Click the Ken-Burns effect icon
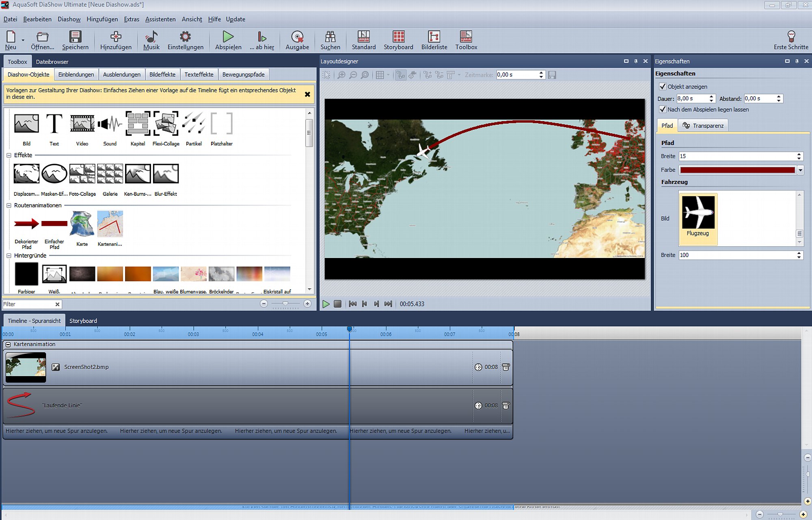This screenshot has height=520, width=812. click(138, 173)
